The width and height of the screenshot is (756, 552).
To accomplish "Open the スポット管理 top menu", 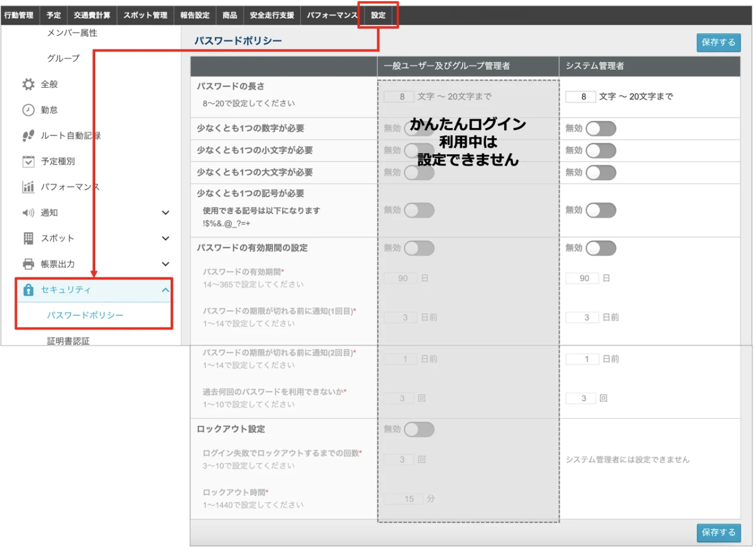I will 145,15.
